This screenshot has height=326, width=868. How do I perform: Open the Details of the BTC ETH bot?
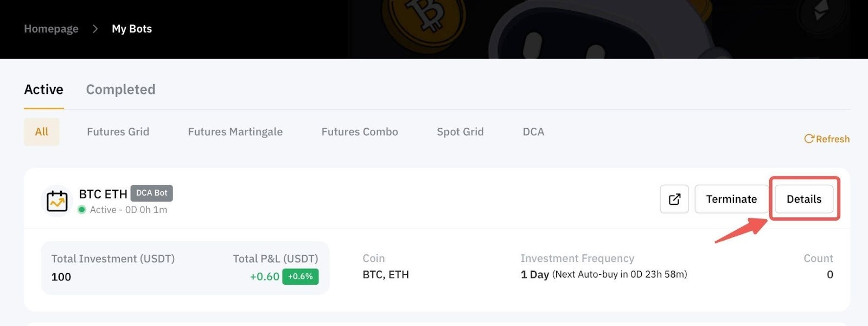pyautogui.click(x=804, y=199)
